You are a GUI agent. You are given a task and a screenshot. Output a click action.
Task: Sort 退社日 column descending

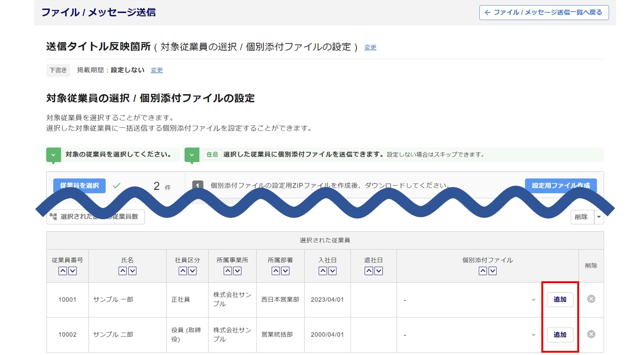click(378, 271)
